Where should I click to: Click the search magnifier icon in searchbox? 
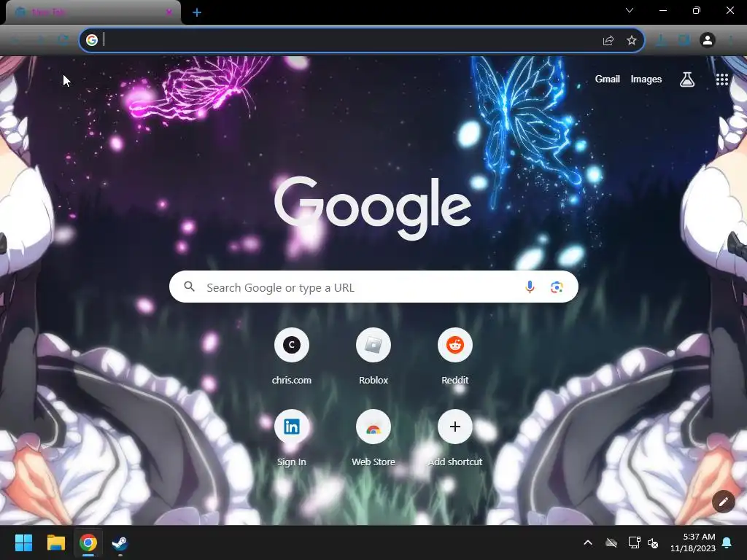(x=189, y=287)
